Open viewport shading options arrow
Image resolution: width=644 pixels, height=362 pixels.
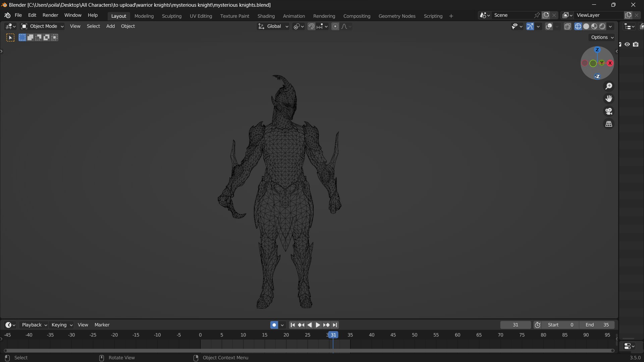click(x=610, y=26)
